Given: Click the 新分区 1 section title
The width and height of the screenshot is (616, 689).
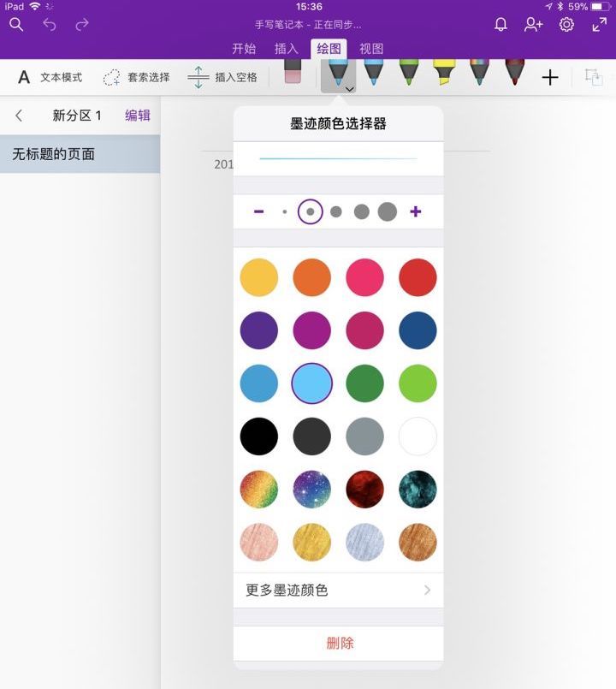Looking at the screenshot, I should 77,116.
